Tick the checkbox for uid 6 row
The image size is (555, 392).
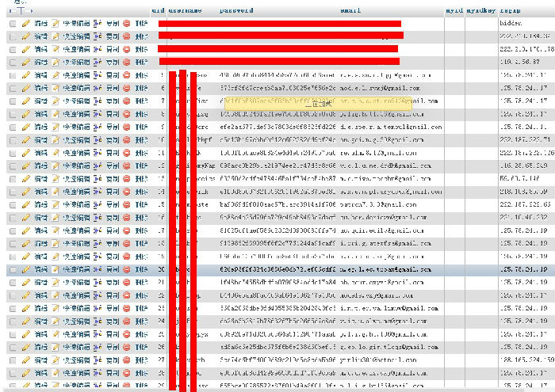[12, 89]
